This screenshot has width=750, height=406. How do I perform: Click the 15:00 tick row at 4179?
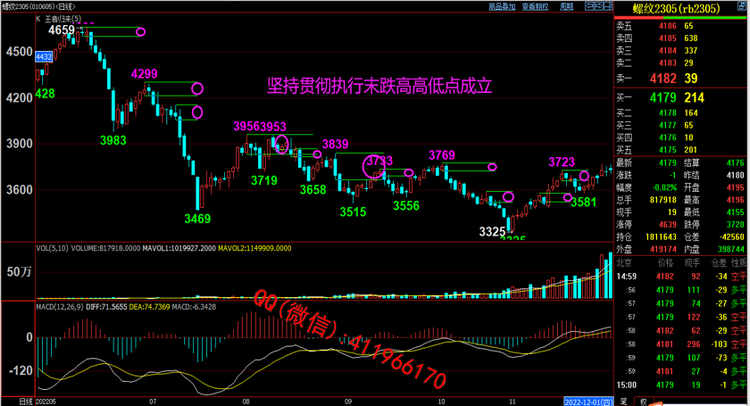(681, 385)
